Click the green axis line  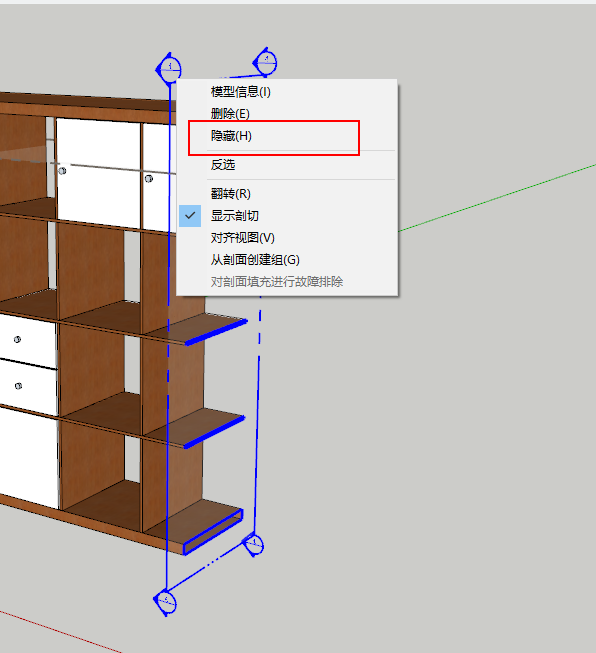point(497,199)
